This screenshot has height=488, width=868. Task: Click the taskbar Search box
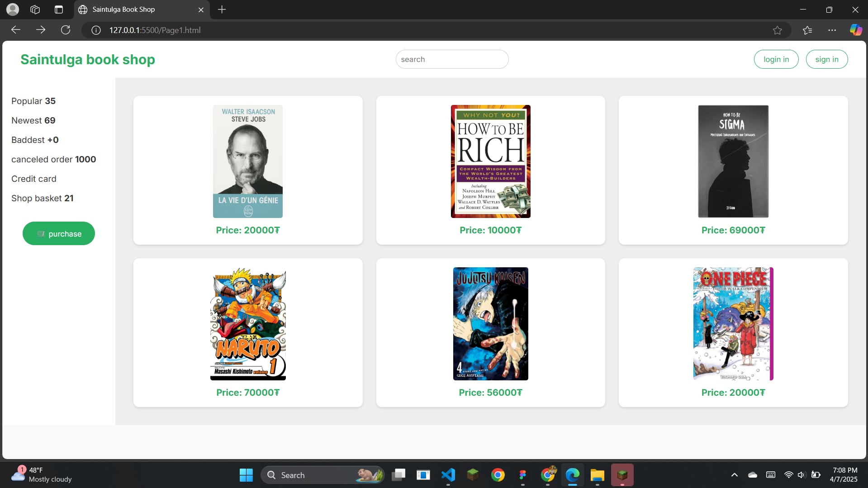[323, 475]
